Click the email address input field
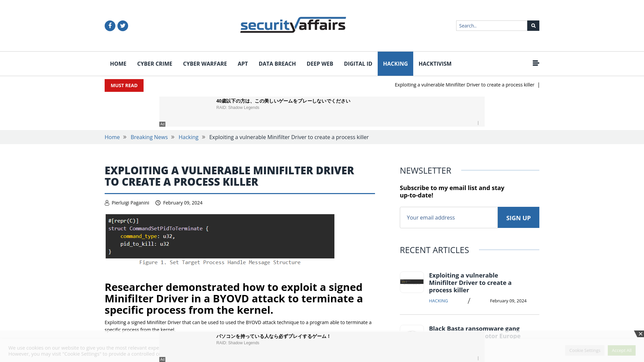This screenshot has width=644, height=362. [x=448, y=217]
